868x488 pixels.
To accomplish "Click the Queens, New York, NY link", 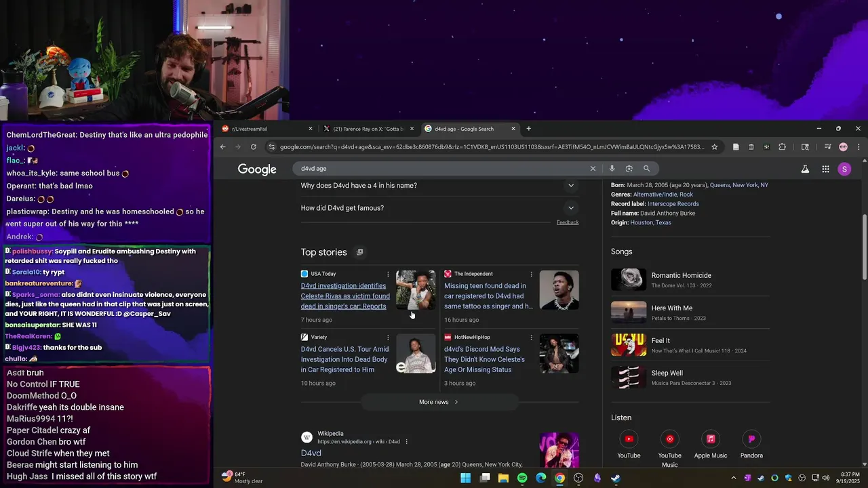I will [739, 185].
